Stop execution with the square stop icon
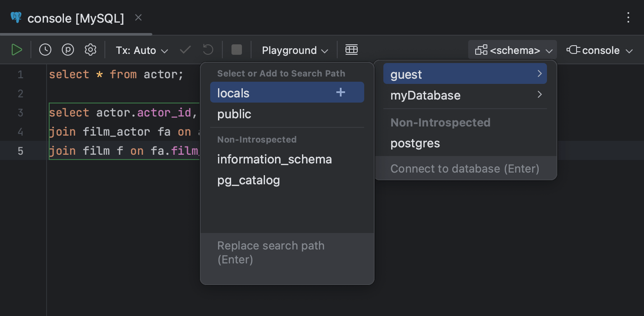This screenshot has height=316, width=644. click(x=236, y=50)
